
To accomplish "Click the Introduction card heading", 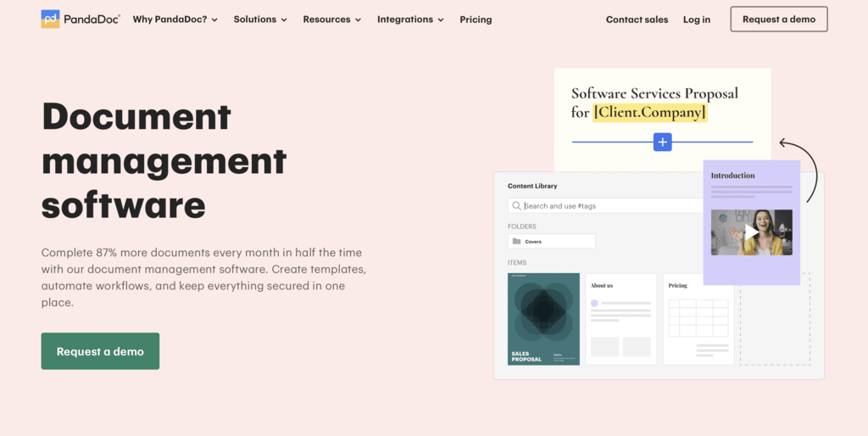I will (x=732, y=176).
